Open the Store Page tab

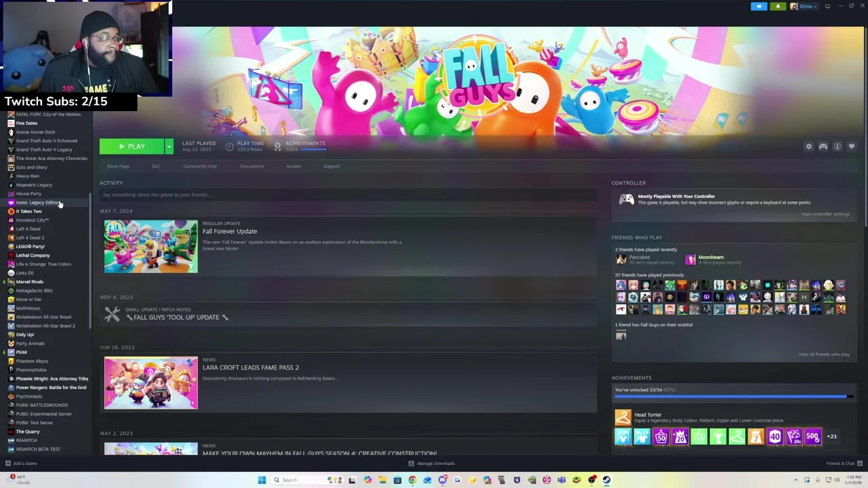click(x=118, y=166)
